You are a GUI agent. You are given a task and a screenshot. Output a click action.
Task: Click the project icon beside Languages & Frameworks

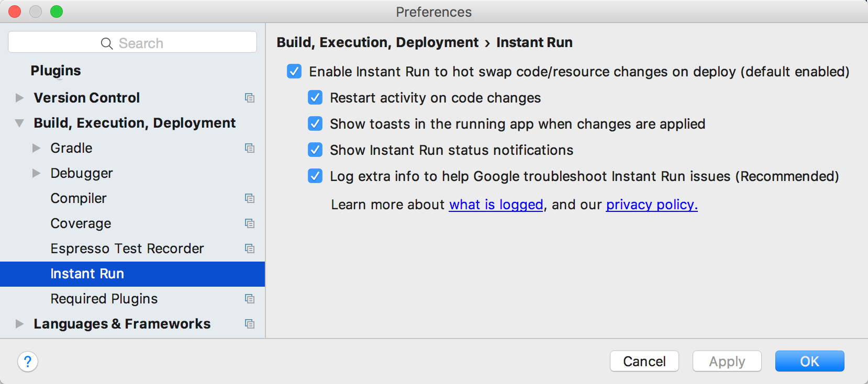pos(250,324)
